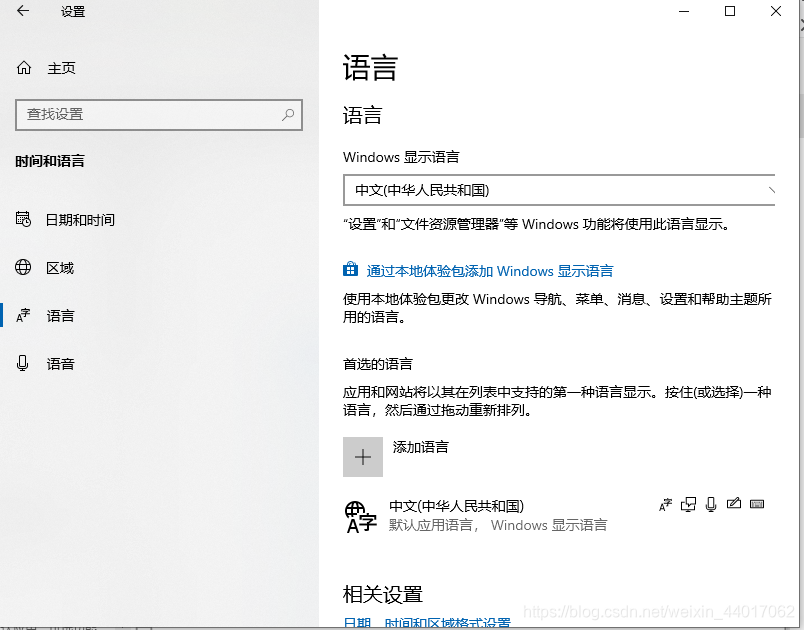This screenshot has width=804, height=630.
Task: Click the speech recognition microphone feature icon
Action: pos(711,504)
